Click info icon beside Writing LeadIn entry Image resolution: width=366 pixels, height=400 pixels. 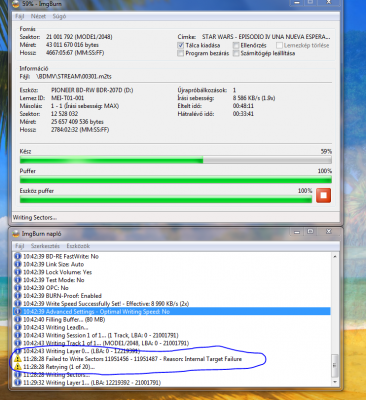click(x=18, y=327)
